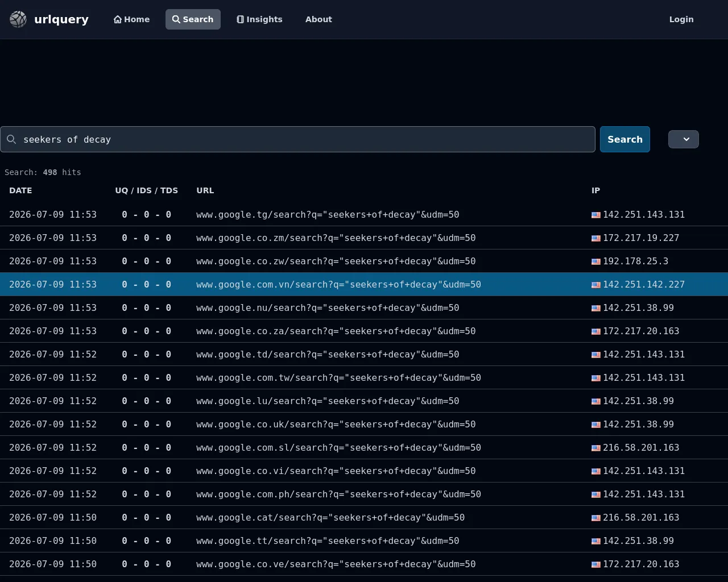Click the date in the google.tg row
The height and width of the screenshot is (582, 728).
[x=53, y=215]
